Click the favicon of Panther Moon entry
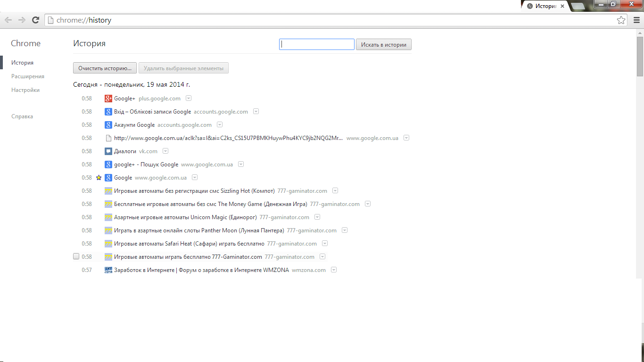This screenshot has height=362, width=644. [x=108, y=230]
